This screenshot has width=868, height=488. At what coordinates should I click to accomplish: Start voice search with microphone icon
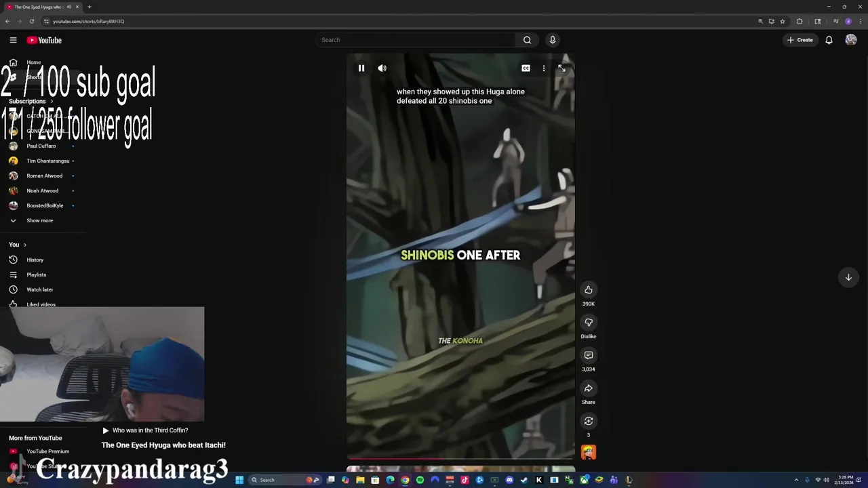(553, 40)
